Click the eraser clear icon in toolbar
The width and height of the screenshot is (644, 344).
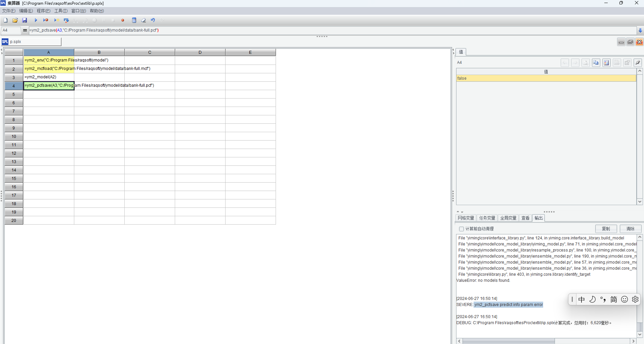pos(144,20)
